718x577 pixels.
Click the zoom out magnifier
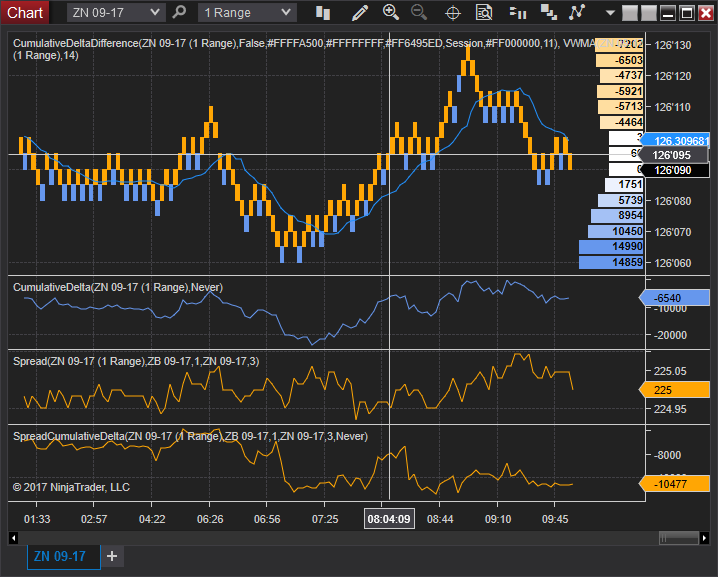[419, 12]
